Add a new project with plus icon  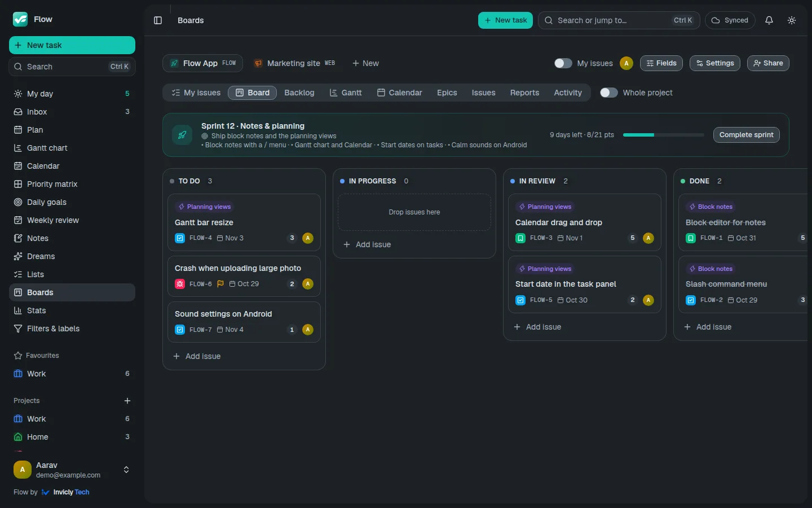click(x=127, y=401)
